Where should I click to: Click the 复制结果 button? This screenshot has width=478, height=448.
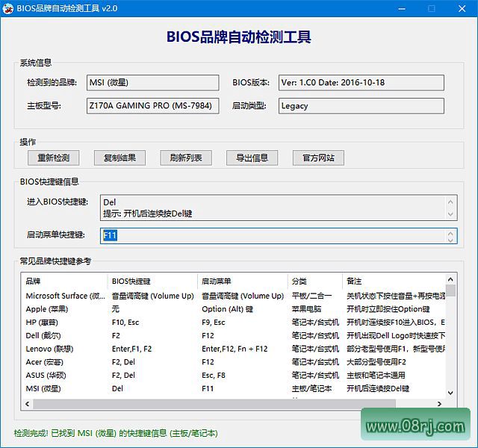pyautogui.click(x=119, y=158)
